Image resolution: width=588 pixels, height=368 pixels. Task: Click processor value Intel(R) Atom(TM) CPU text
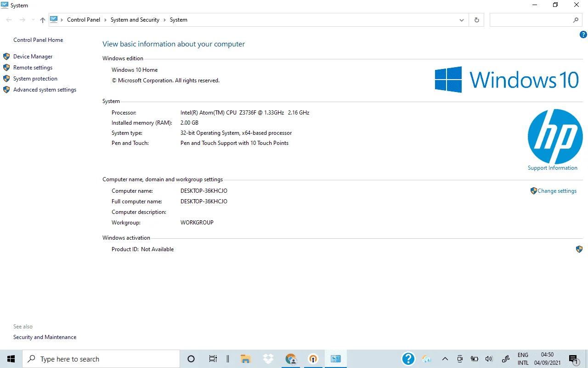click(x=245, y=113)
